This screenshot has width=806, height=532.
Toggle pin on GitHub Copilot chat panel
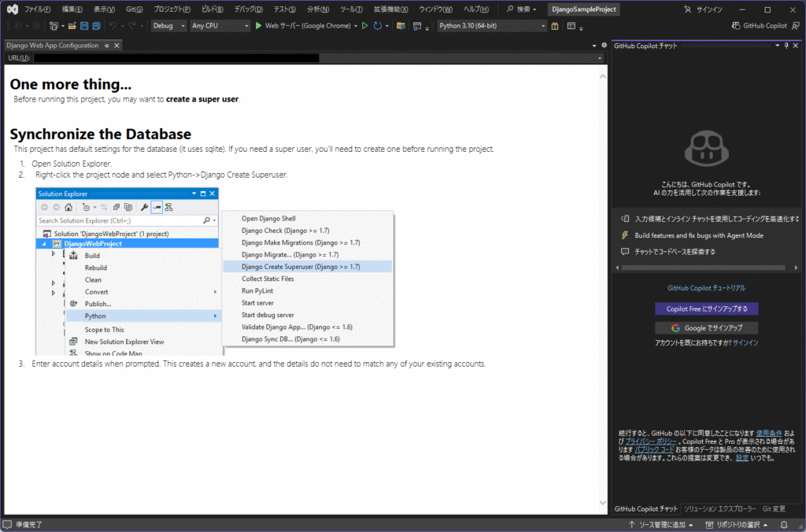point(786,46)
